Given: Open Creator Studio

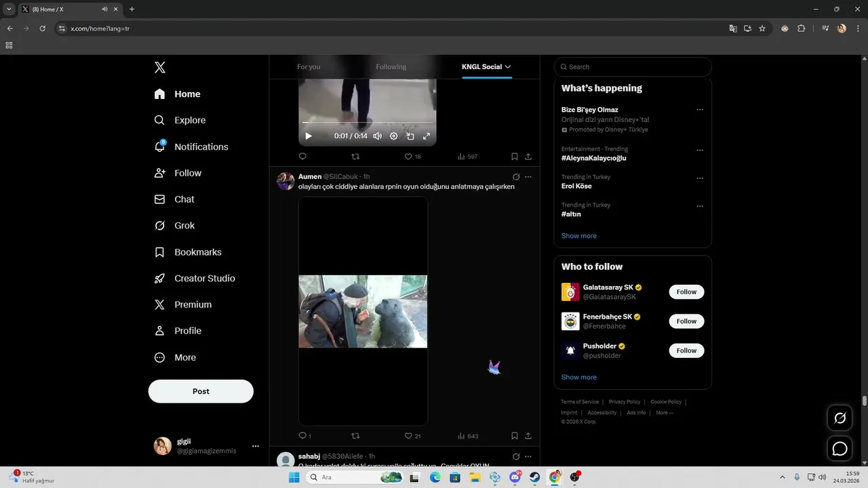Looking at the screenshot, I should tap(195, 279).
